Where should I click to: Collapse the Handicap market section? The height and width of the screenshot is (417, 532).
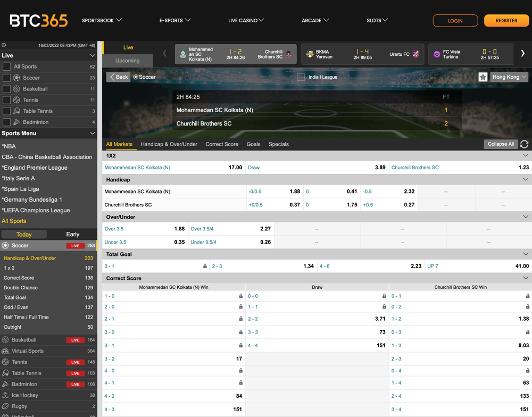coord(526,179)
